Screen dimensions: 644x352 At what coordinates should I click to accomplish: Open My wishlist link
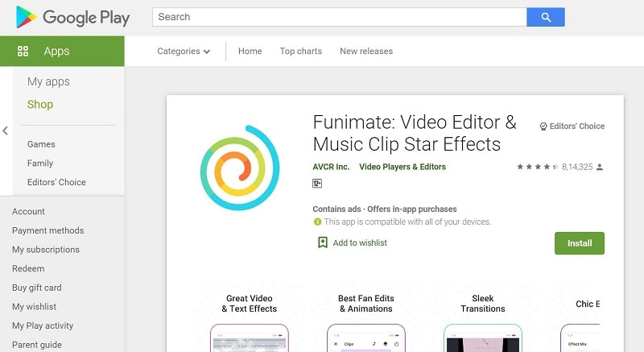[34, 306]
